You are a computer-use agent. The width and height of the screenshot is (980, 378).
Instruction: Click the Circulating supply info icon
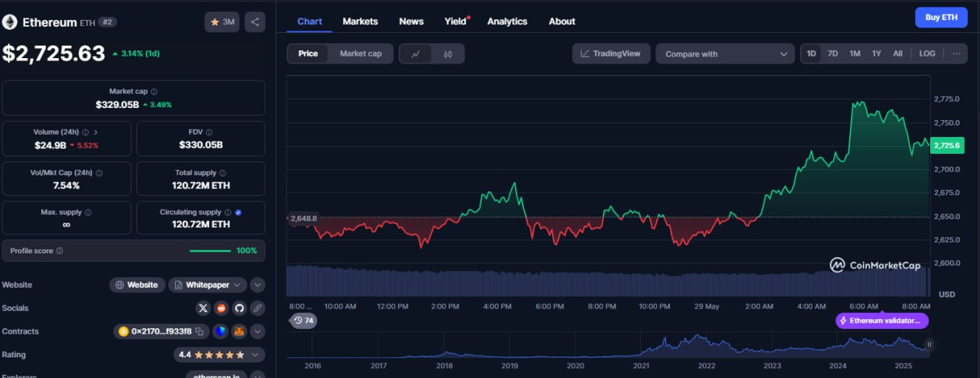(x=227, y=213)
